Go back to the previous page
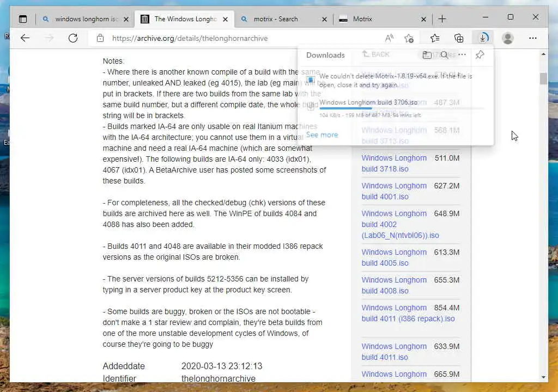Screen dimensions: 558x392 coord(25,38)
